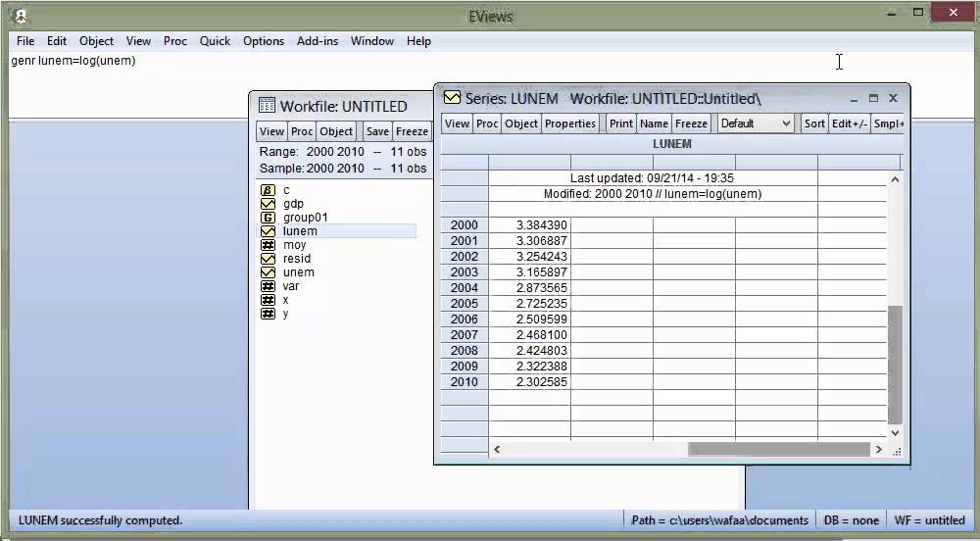This screenshot has height=541, width=980.
Task: Click the unem series icon
Action: pos(268,272)
